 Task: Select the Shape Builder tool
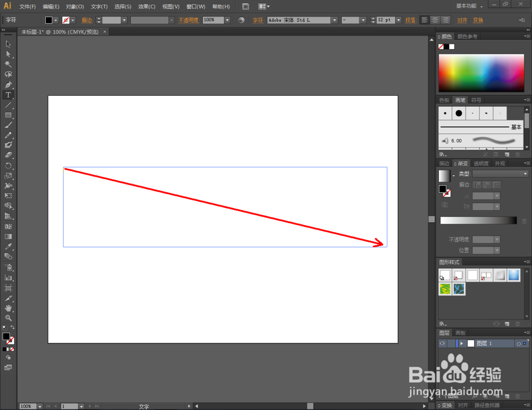point(8,206)
